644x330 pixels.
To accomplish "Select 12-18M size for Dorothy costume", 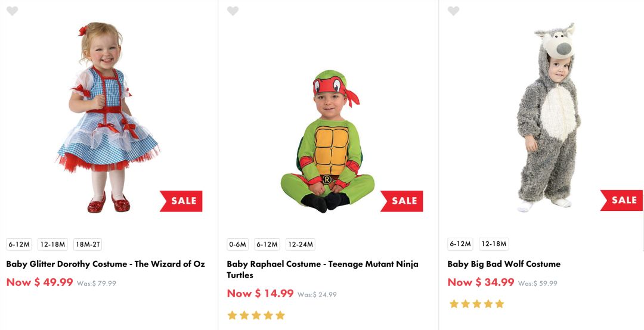I will 52,244.
